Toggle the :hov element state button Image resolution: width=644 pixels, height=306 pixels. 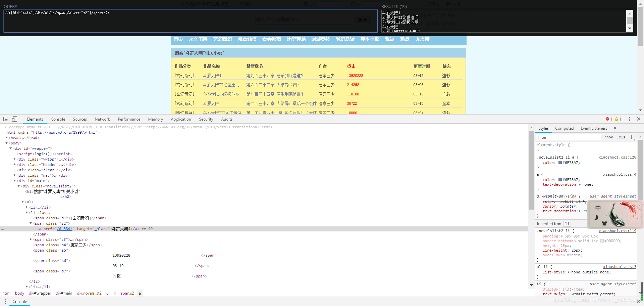[x=609, y=137]
